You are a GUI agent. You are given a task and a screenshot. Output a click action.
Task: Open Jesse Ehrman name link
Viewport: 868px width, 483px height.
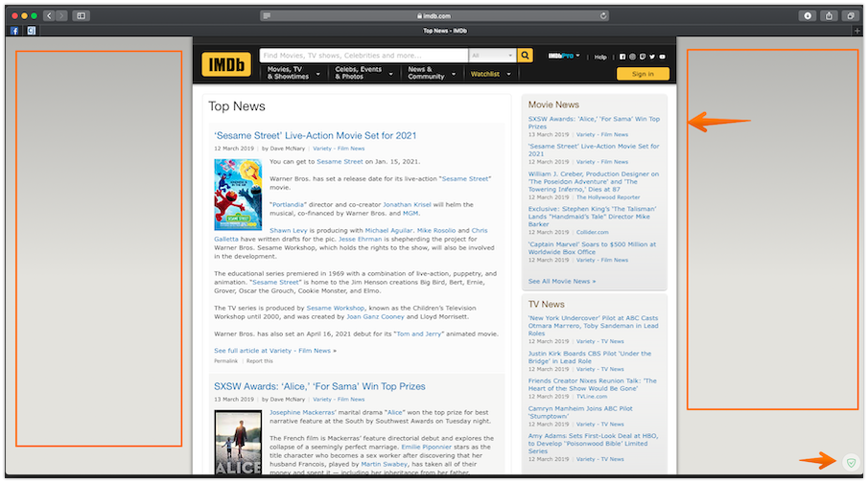pos(360,240)
